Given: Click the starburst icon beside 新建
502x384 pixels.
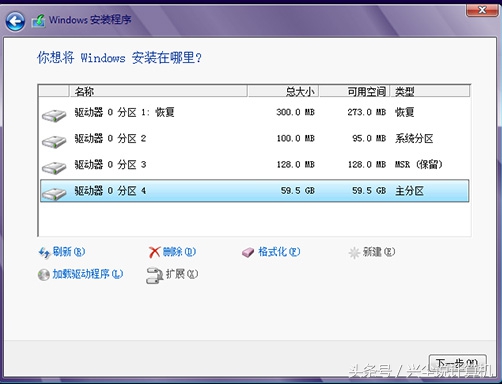Looking at the screenshot, I should [x=354, y=253].
